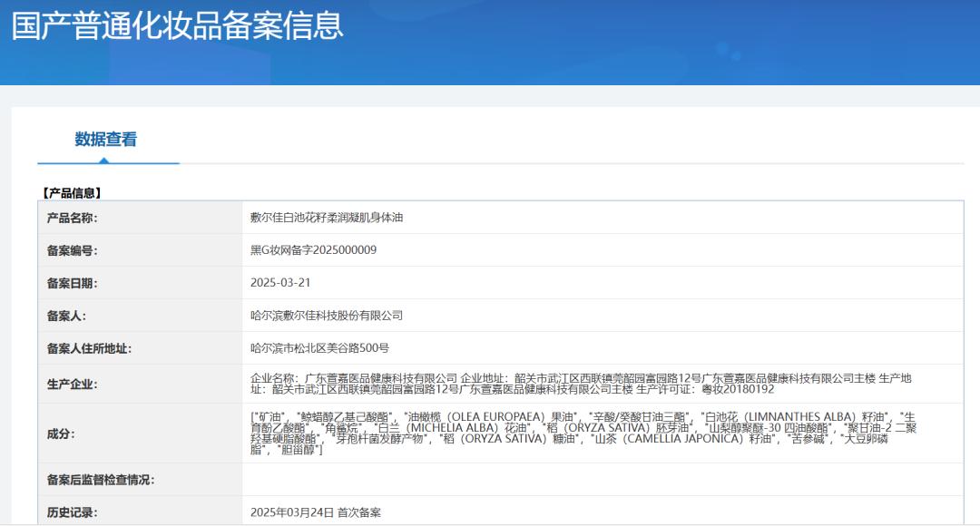Select filing number 黑G妆网备字2025000009

[x=313, y=250]
